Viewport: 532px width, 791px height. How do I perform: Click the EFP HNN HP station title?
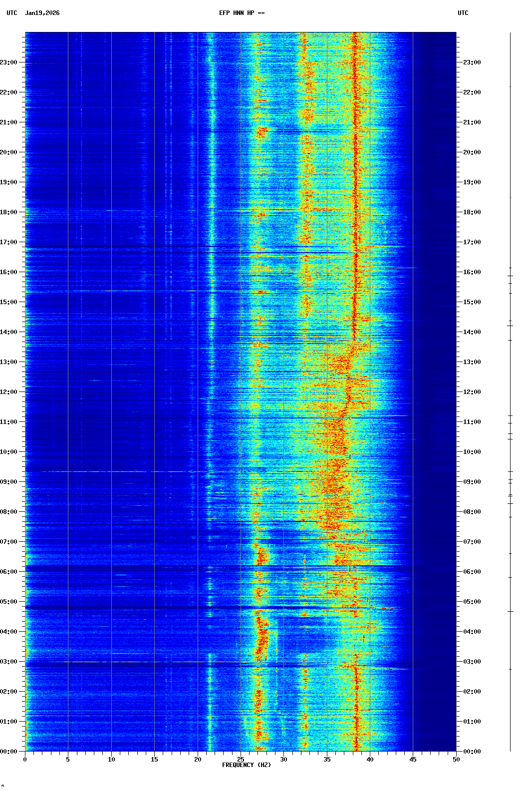pos(242,13)
